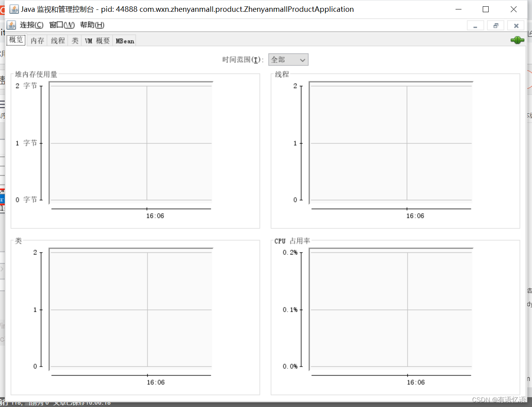Click the 类 chart plot area
Screen dimensions: 532x407
click(131, 309)
